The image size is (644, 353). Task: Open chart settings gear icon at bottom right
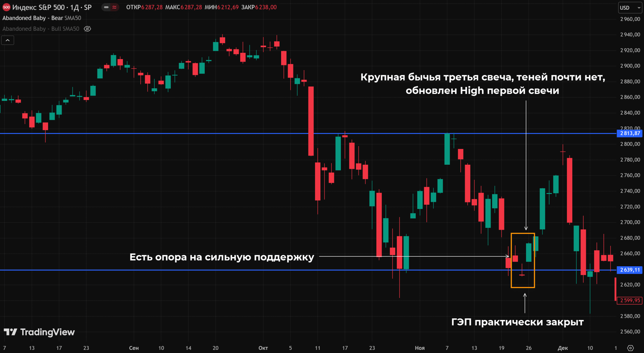click(630, 348)
